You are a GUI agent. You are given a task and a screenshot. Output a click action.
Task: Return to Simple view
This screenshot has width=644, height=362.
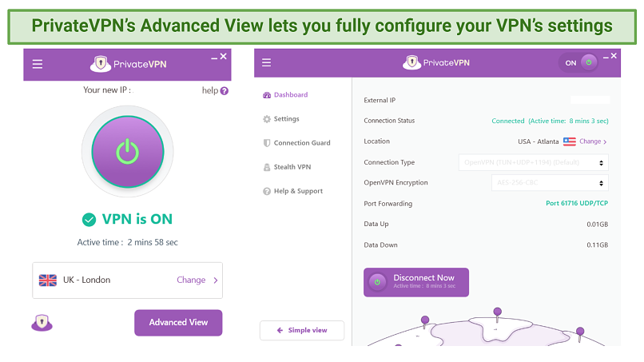[x=302, y=330]
